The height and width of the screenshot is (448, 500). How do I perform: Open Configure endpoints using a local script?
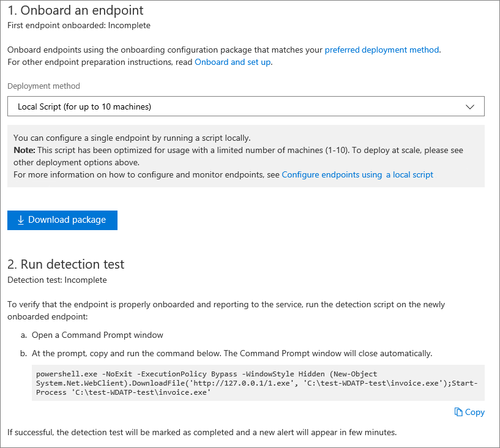[x=357, y=174]
